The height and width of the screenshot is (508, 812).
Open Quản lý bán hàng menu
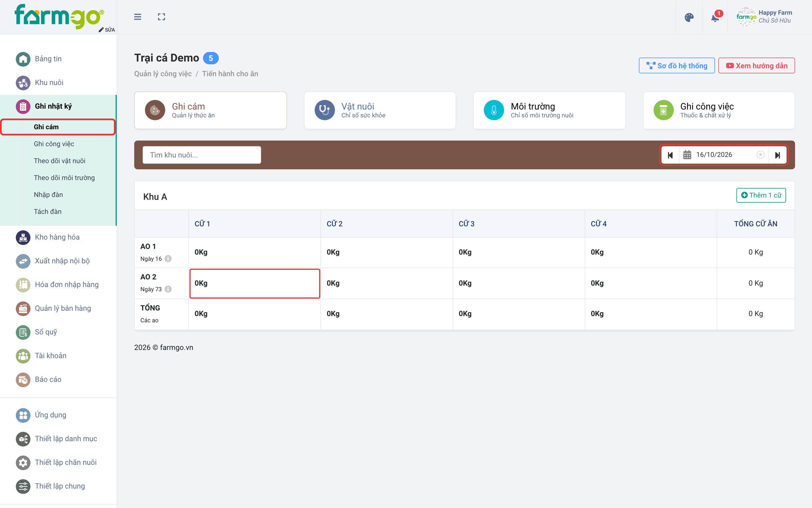click(x=58, y=308)
